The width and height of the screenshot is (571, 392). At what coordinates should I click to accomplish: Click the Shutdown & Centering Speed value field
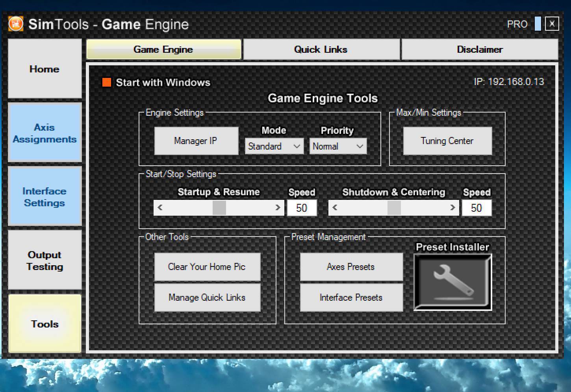[x=476, y=207]
